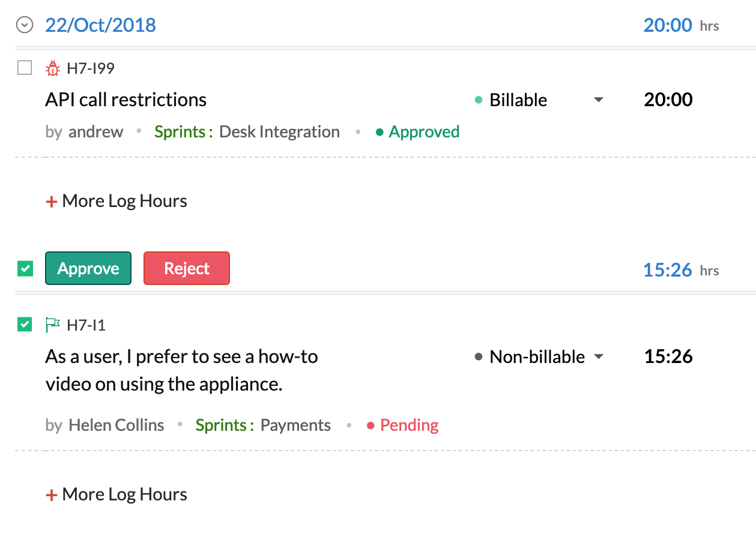Click the gray dot next to Non-billable
Image resolution: width=756 pixels, height=549 pixels.
click(479, 357)
